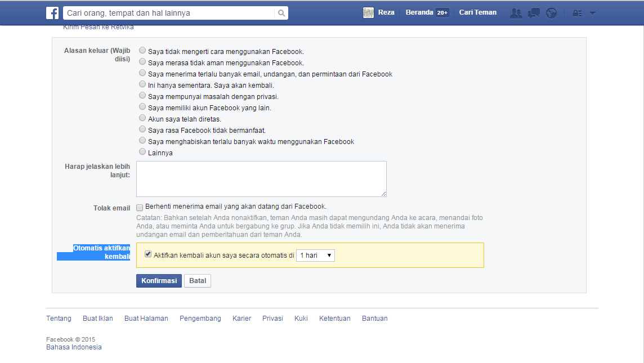The height and width of the screenshot is (363, 644).
Task: Click 'Harap jelaskan lebih lanjut' label
Action: click(97, 171)
